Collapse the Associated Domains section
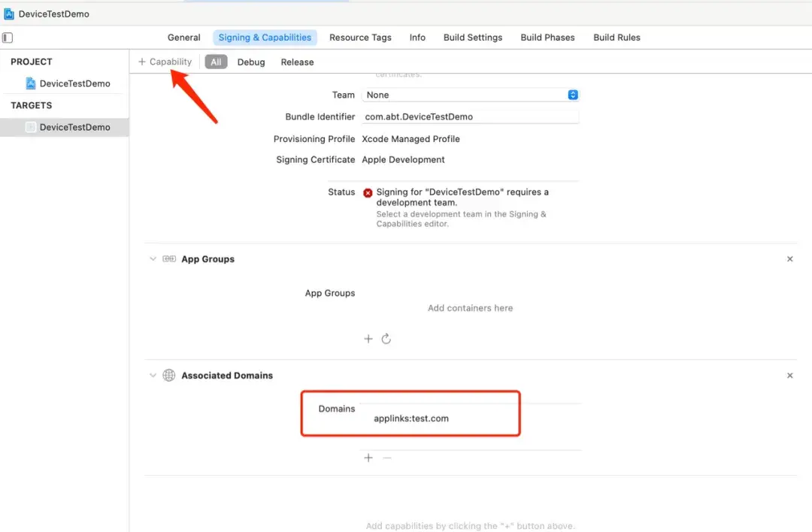This screenshot has height=532, width=812. [153, 376]
